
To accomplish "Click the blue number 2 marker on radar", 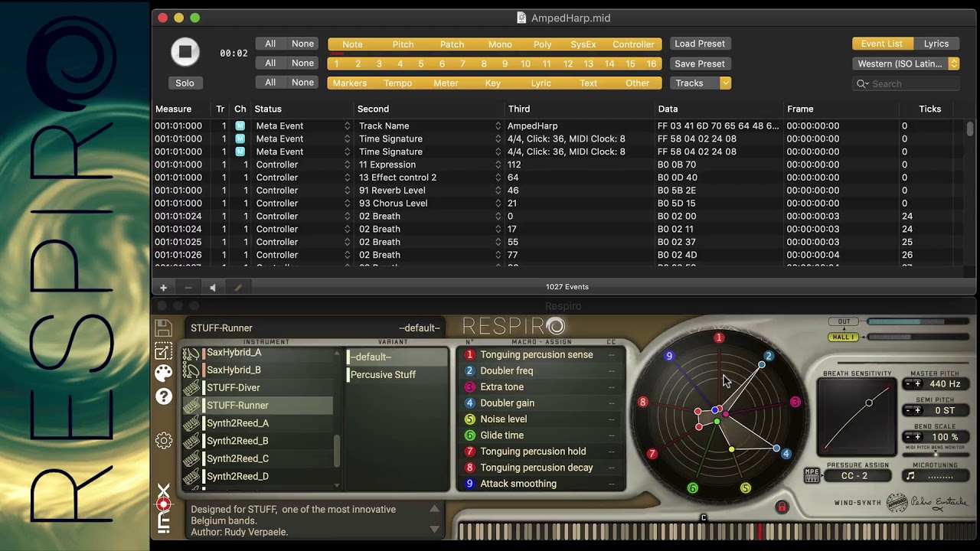I will point(769,356).
